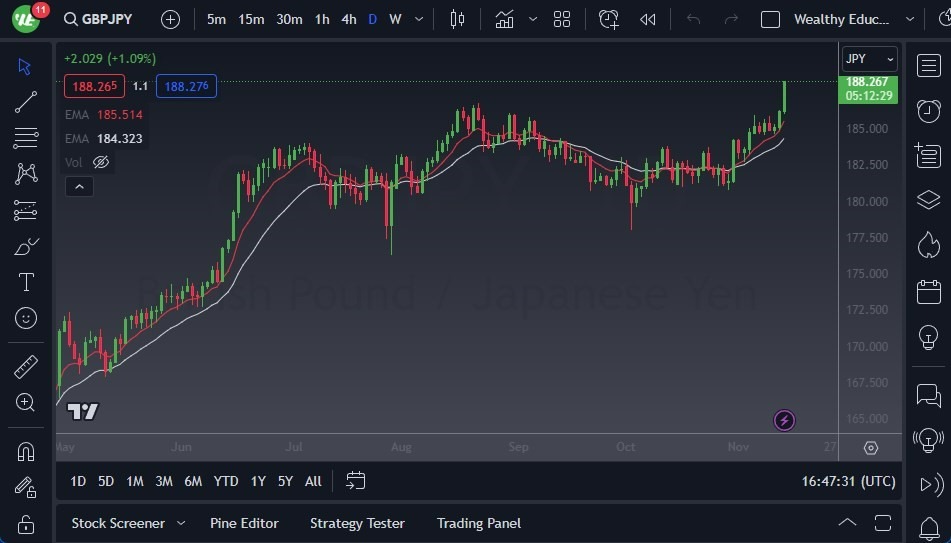Select the trend line drawing tool
951x543 pixels.
25,102
